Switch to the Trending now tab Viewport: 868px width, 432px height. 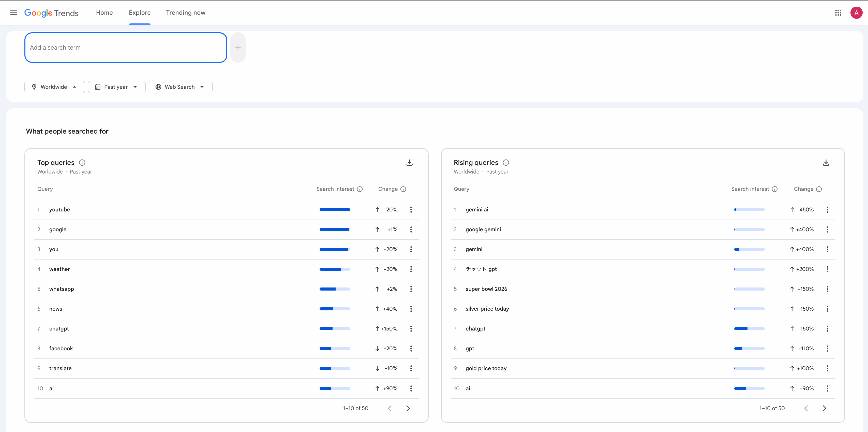click(185, 13)
